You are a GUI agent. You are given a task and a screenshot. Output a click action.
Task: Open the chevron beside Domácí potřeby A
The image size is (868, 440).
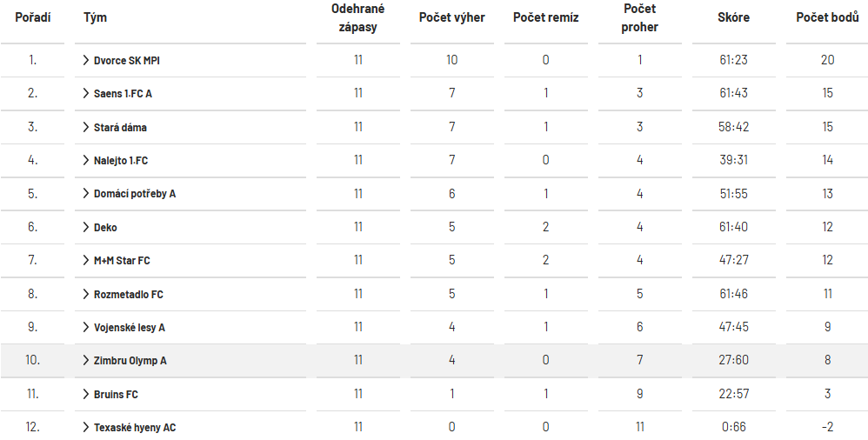click(x=86, y=193)
